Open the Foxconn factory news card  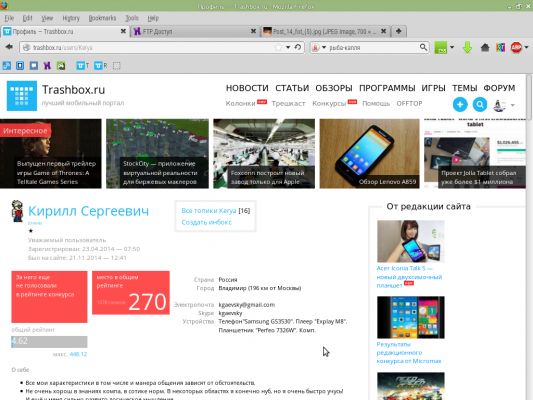(x=264, y=154)
